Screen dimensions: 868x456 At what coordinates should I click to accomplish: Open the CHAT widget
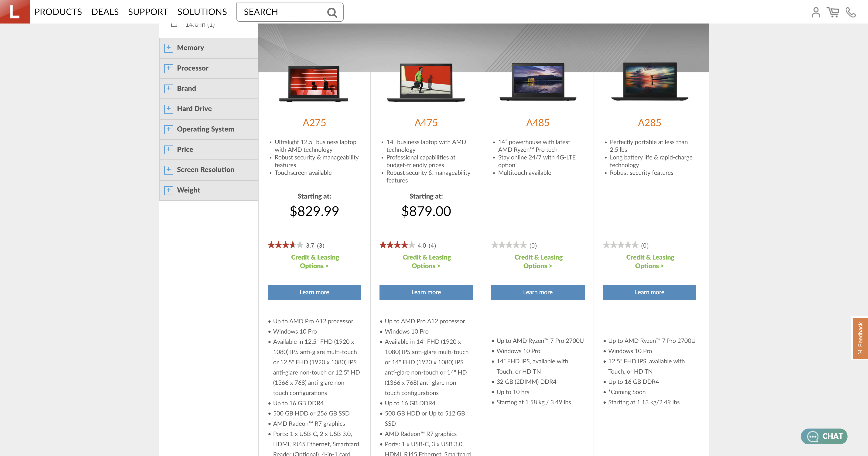(824, 436)
